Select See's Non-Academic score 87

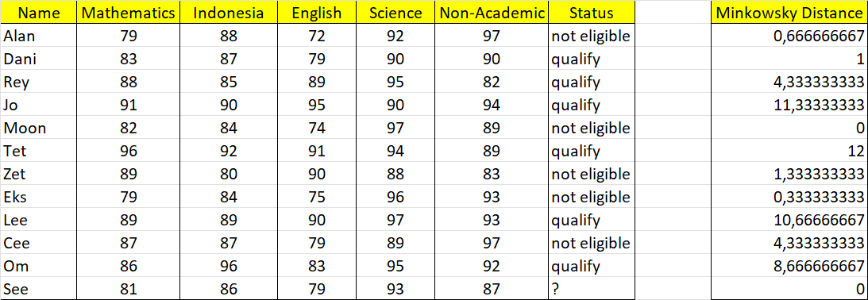coord(491,288)
